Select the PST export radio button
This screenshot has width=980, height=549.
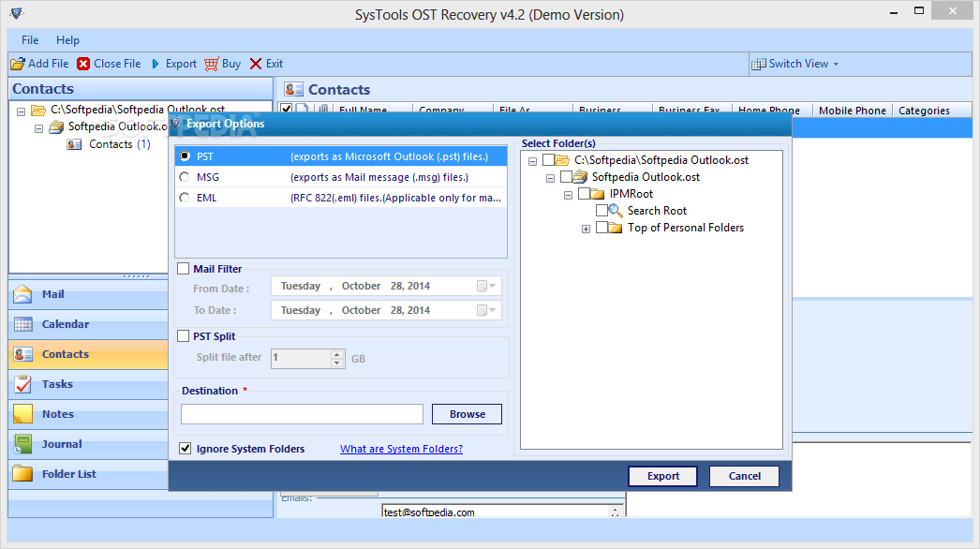pos(185,156)
